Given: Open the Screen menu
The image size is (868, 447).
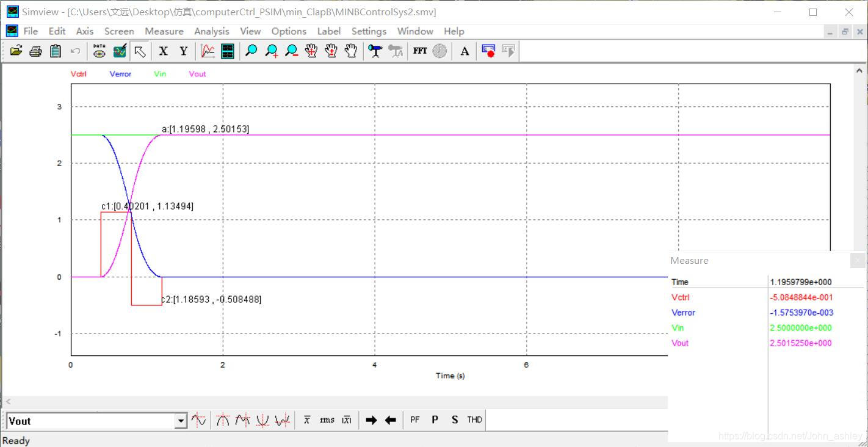Looking at the screenshot, I should click(x=119, y=31).
